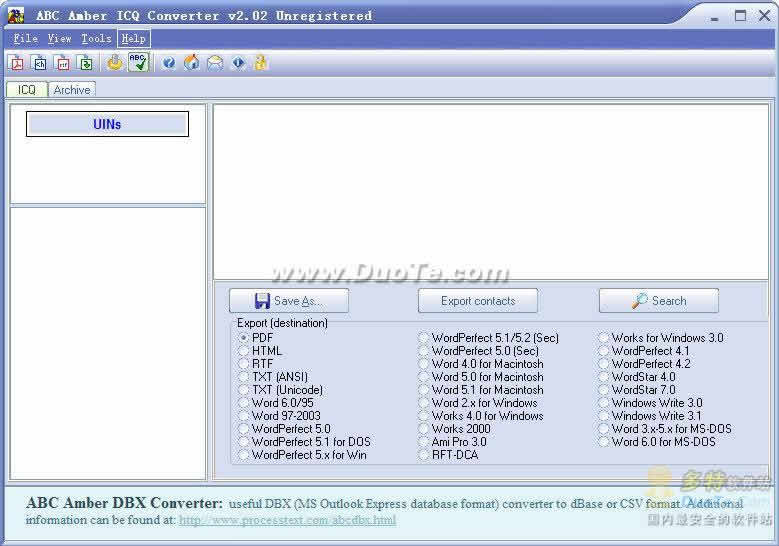The height and width of the screenshot is (546, 779).
Task: Select Word 3.x-5.x for MS-DOS option
Action: tap(665, 428)
